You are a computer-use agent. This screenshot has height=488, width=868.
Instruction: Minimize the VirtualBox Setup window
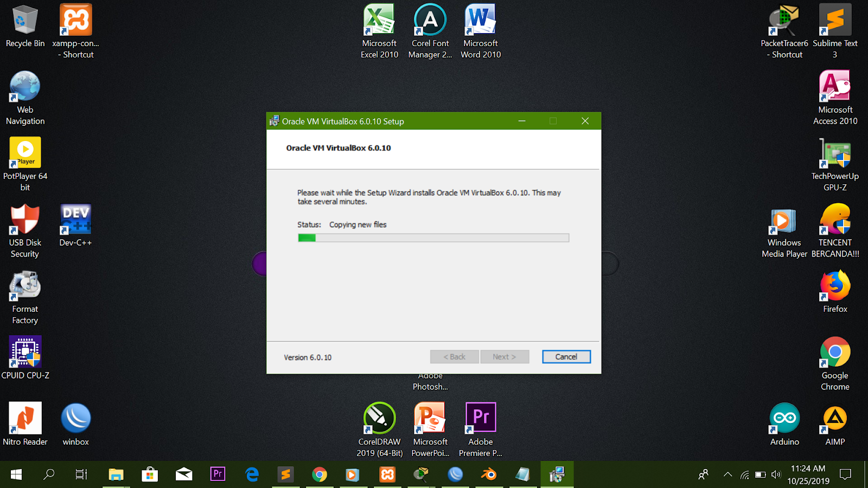[522, 121]
